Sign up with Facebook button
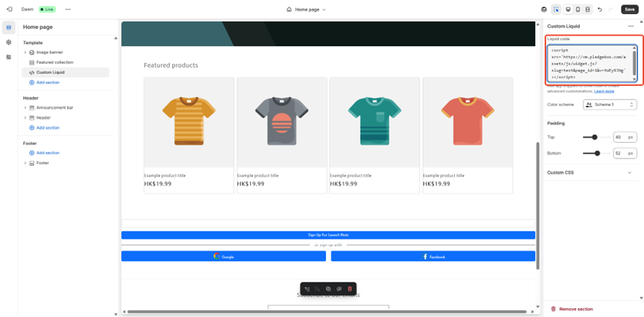The image size is (644, 317). click(433, 256)
